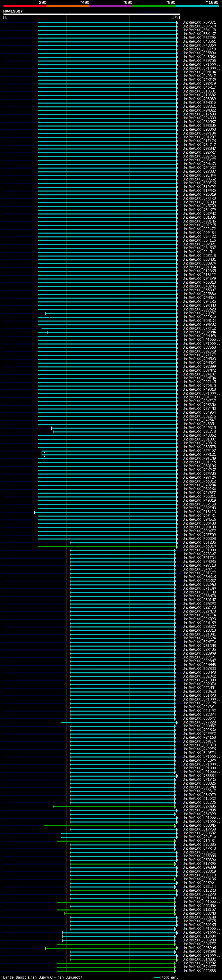
Task: Click hit label UniRef100_C0STY9
Action: (199, 49)
